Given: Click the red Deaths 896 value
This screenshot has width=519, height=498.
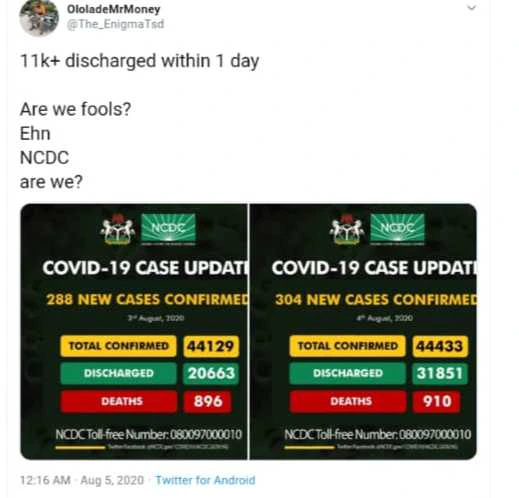Looking at the screenshot, I should (x=207, y=401).
